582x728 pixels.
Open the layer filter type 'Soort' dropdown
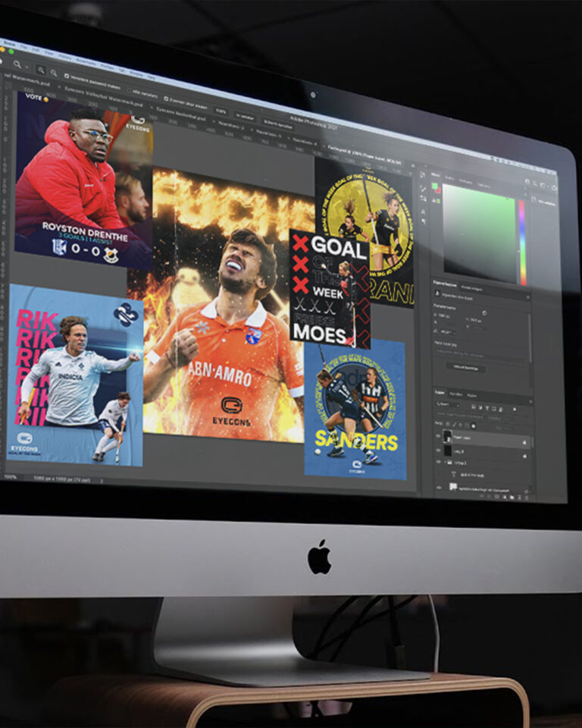447,404
